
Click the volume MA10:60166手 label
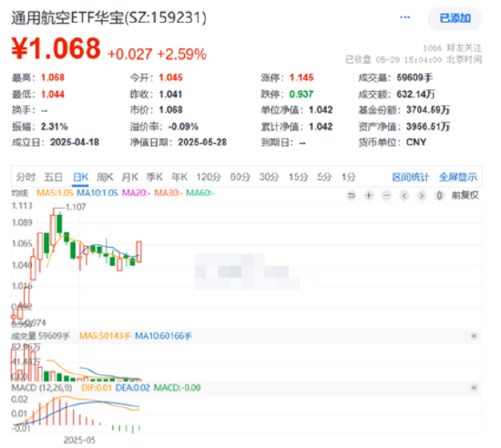point(163,336)
